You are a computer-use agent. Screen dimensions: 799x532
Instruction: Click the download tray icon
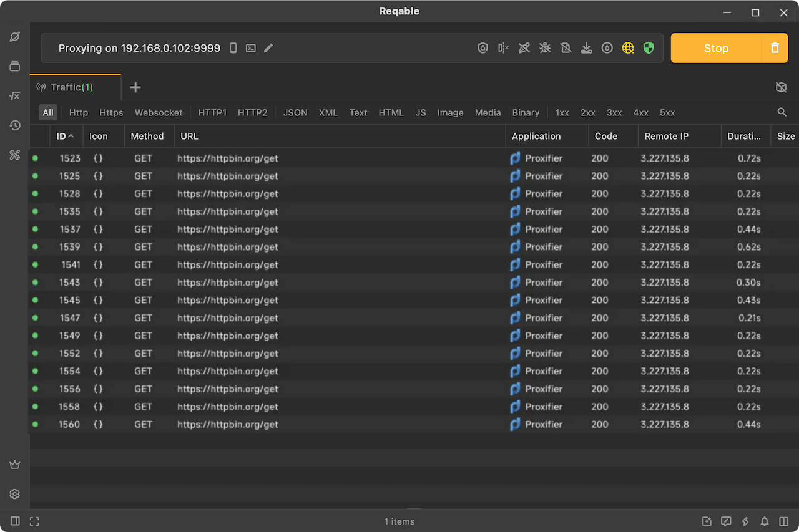586,48
